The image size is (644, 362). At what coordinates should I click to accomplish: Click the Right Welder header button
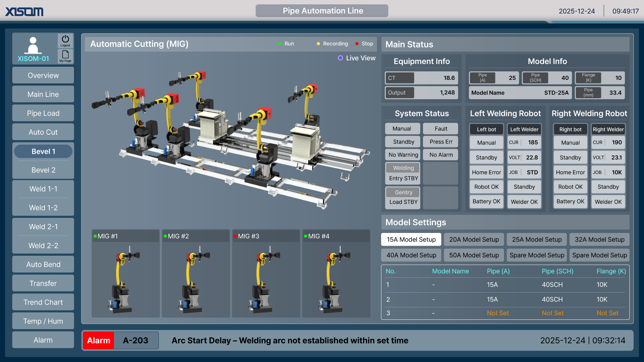608,129
